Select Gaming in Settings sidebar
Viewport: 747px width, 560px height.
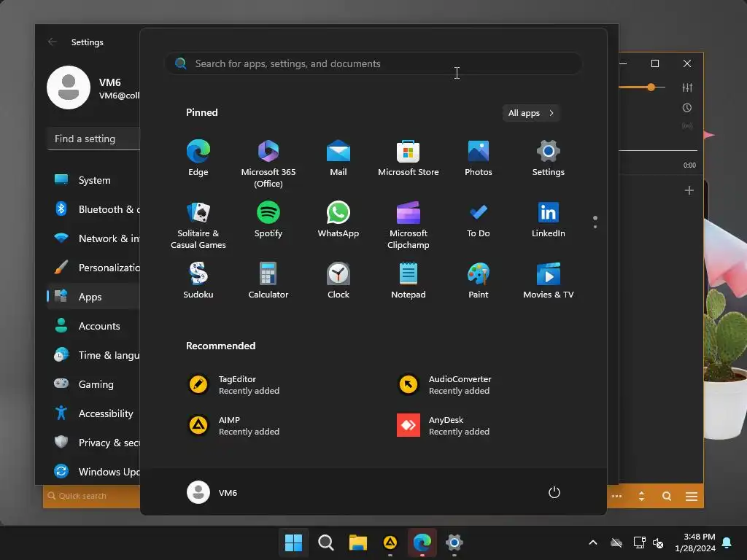[94, 384]
